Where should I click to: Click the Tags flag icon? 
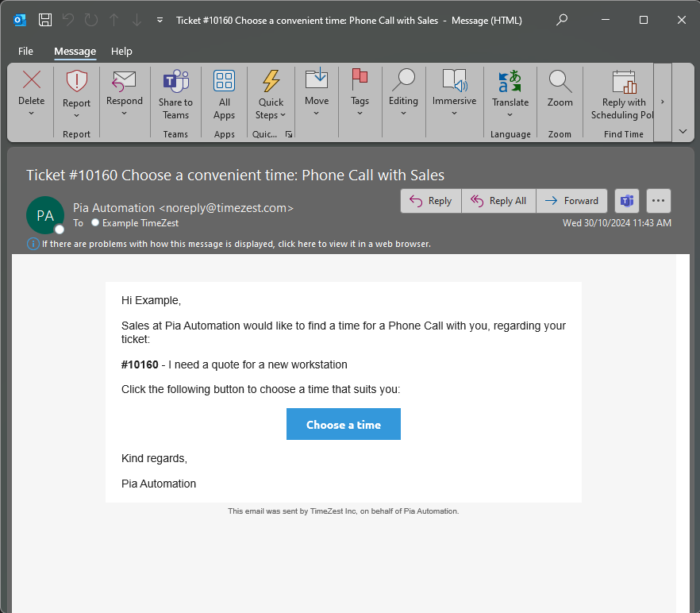click(x=360, y=79)
